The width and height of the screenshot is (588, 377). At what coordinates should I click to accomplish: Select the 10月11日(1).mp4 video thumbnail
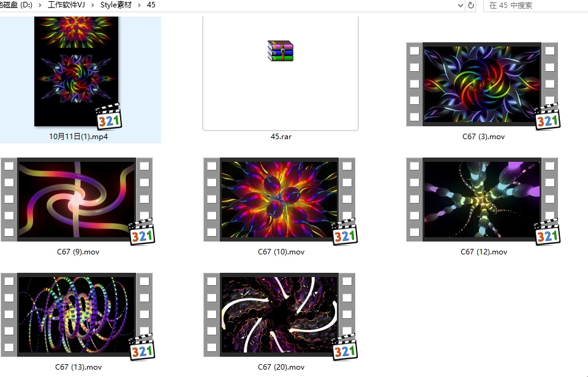(77, 71)
